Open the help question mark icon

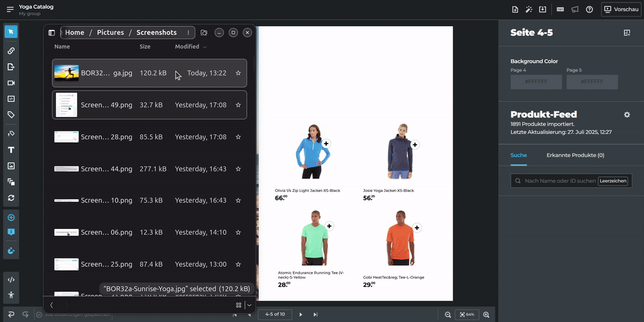point(589,9)
